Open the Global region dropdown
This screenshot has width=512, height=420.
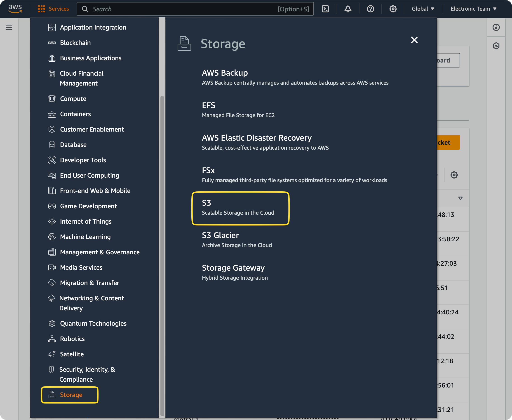coord(423,9)
